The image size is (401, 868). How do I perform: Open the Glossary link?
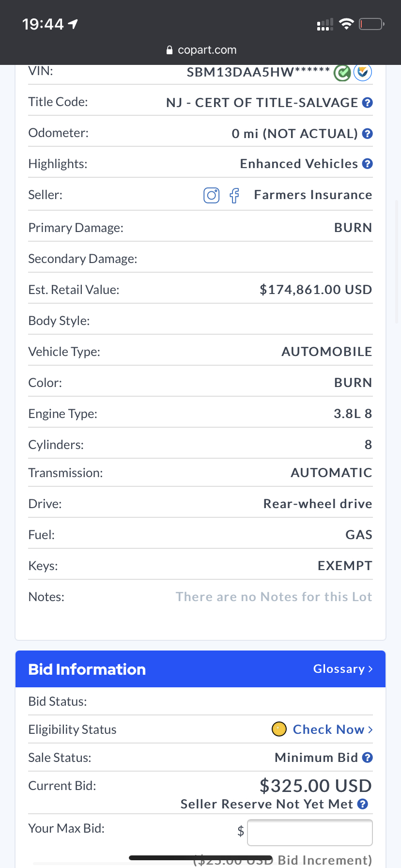(x=339, y=669)
